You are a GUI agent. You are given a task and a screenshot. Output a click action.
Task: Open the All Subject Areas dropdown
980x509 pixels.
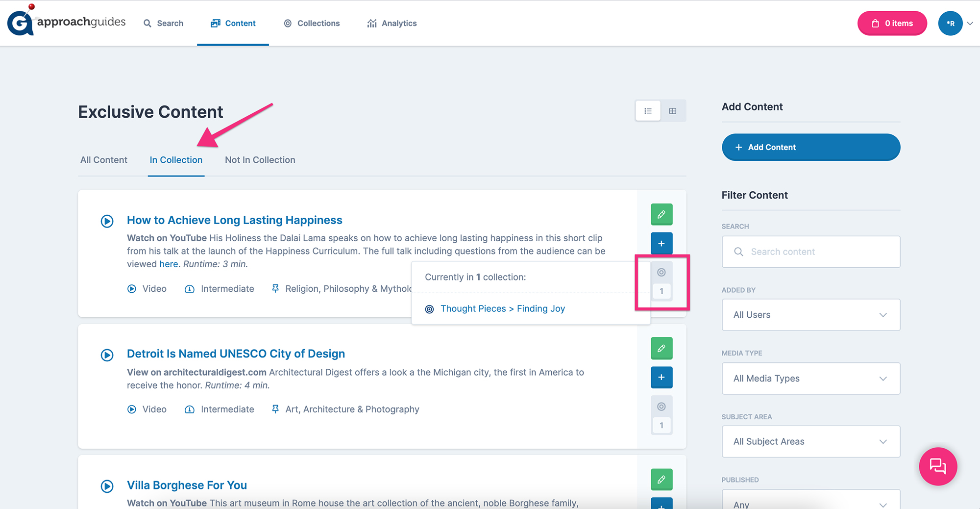[x=811, y=441]
